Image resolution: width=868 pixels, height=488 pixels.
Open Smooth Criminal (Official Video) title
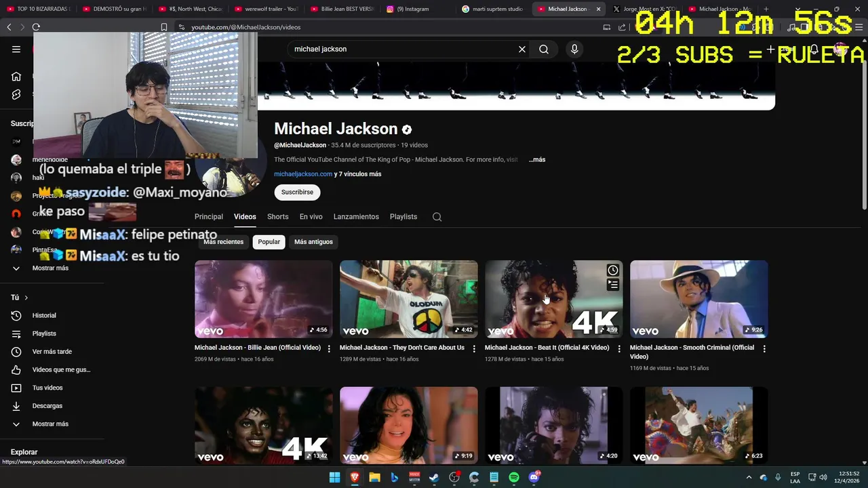[692, 352]
